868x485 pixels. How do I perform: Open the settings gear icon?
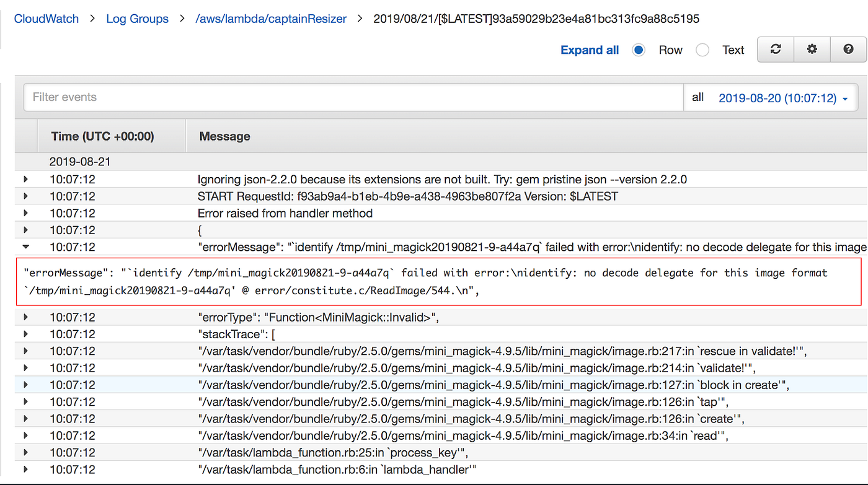click(812, 50)
